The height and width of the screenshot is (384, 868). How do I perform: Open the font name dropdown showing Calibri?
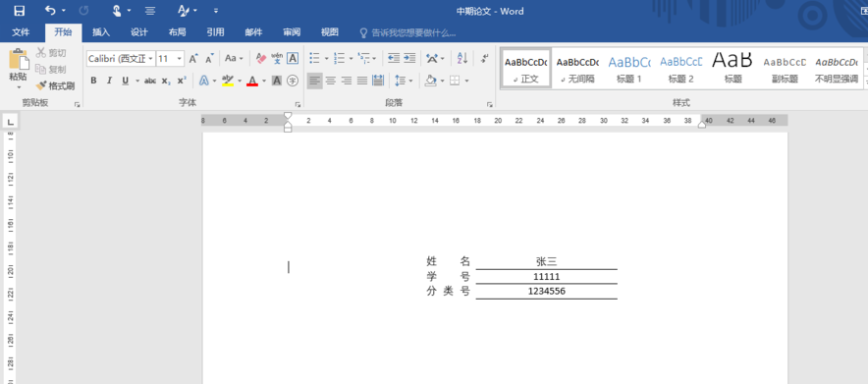coord(121,58)
